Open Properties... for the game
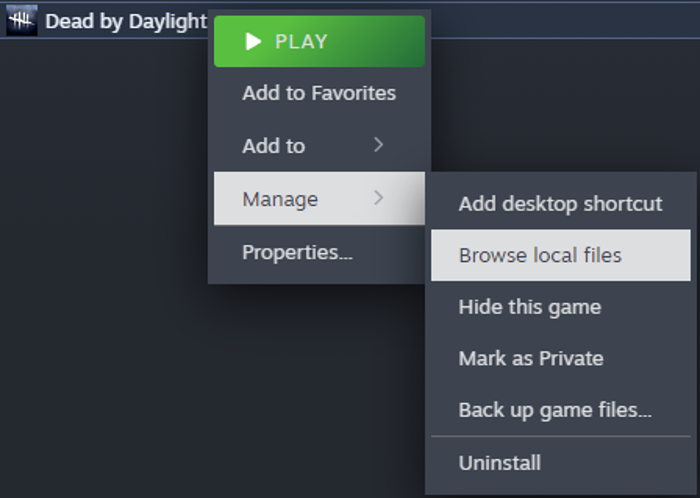Screen dimensions: 700x498 click(319, 252)
